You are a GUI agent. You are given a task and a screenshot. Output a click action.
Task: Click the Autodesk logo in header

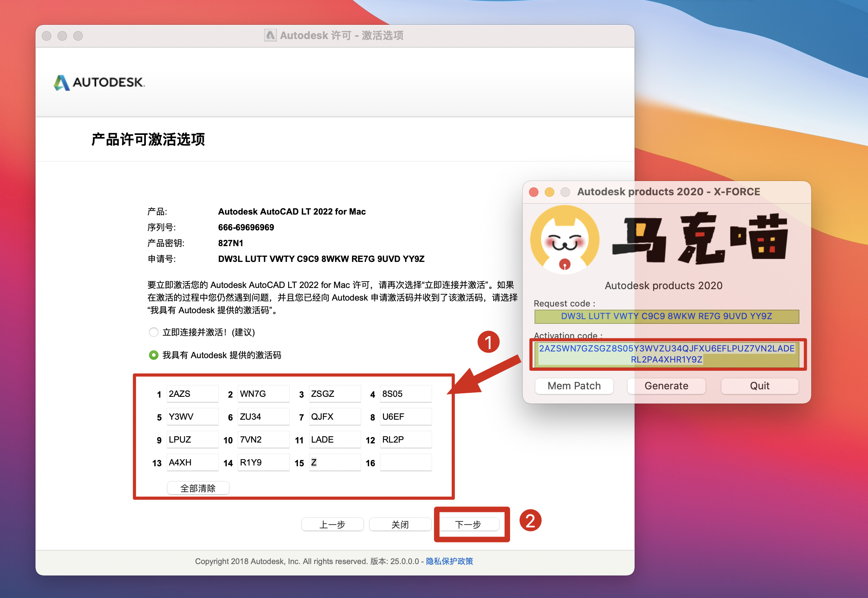[99, 82]
